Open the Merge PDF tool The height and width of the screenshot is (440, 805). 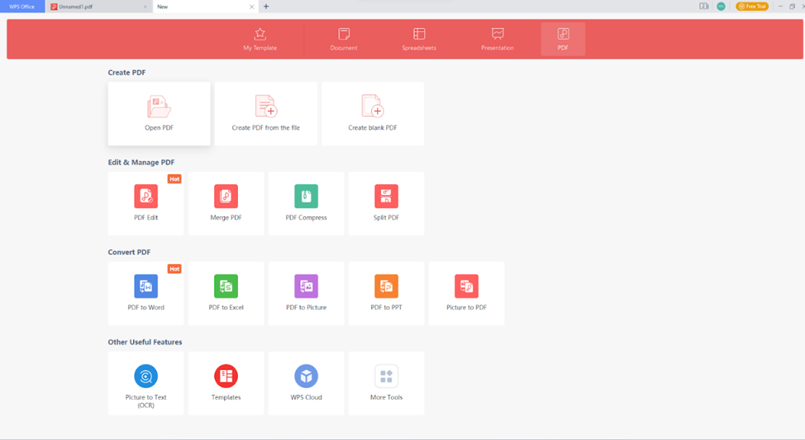click(x=226, y=203)
